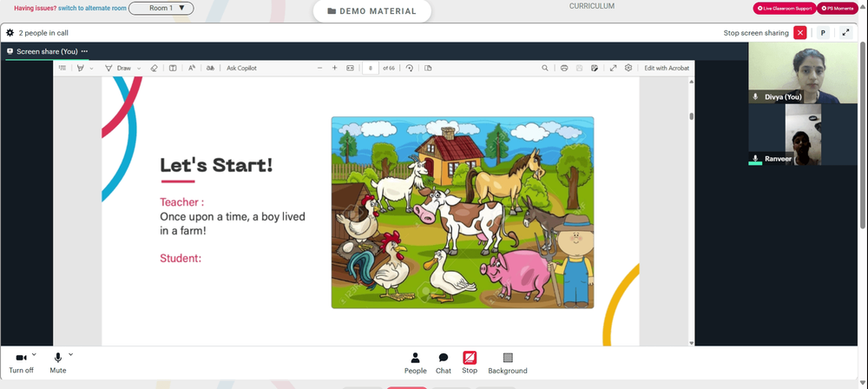868x389 pixels.
Task: Select the highlighter tool in PDF toolbar
Action: (x=81, y=68)
